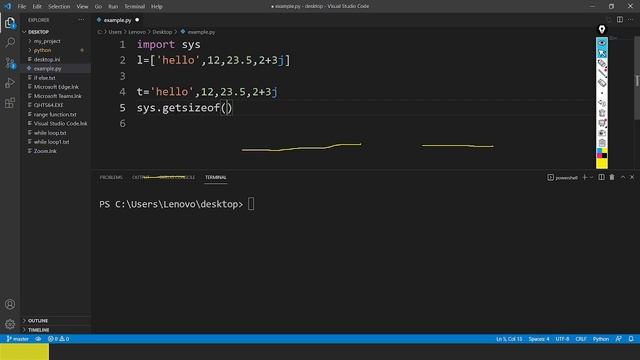This screenshot has width=640, height=360.
Task: Maximize the panel with the up chevron
Action: click(622, 177)
